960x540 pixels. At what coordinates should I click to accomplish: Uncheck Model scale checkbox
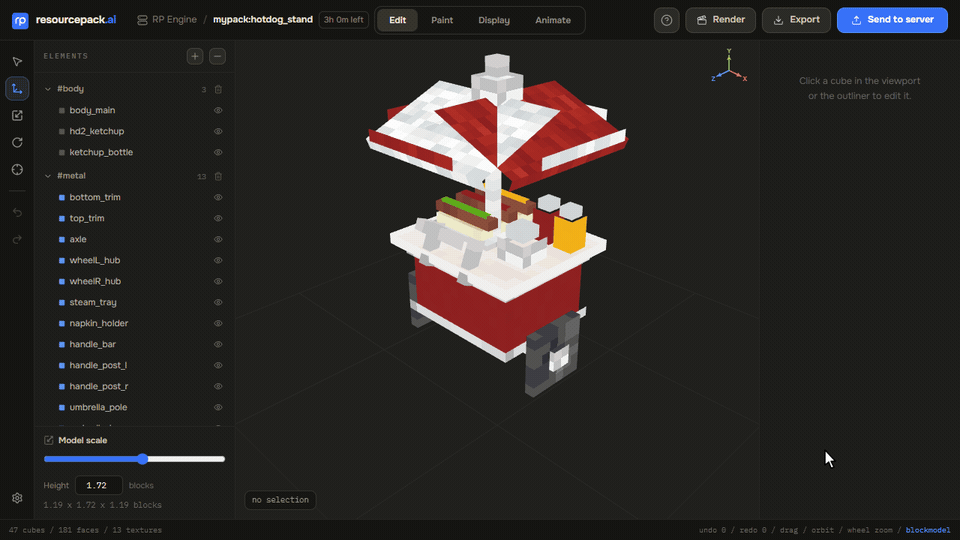tap(48, 440)
